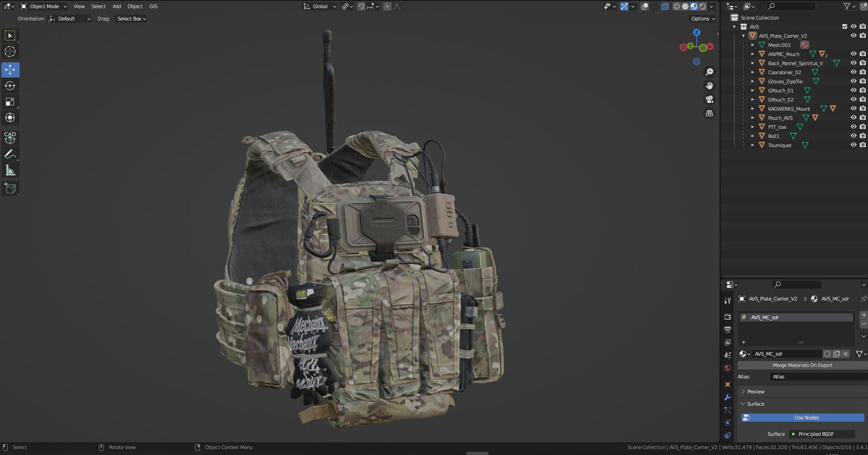Disable camera rendering for Roll1
Image resolution: width=868 pixels, height=455 pixels.
pos(863,136)
